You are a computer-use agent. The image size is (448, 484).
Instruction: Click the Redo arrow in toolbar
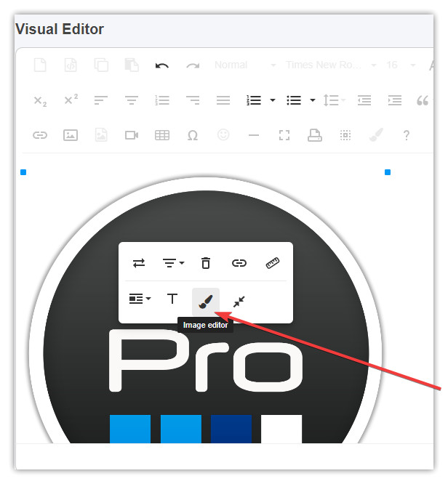(193, 65)
